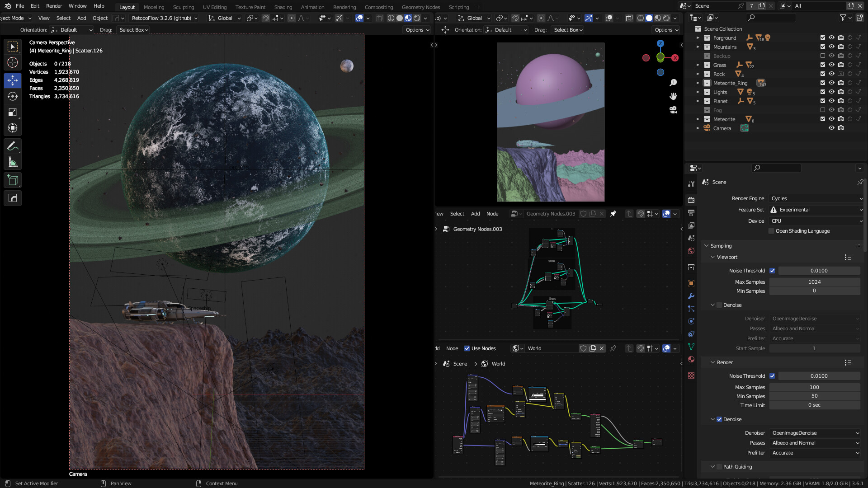
Task: Open the Render Engine dropdown
Action: 815,198
